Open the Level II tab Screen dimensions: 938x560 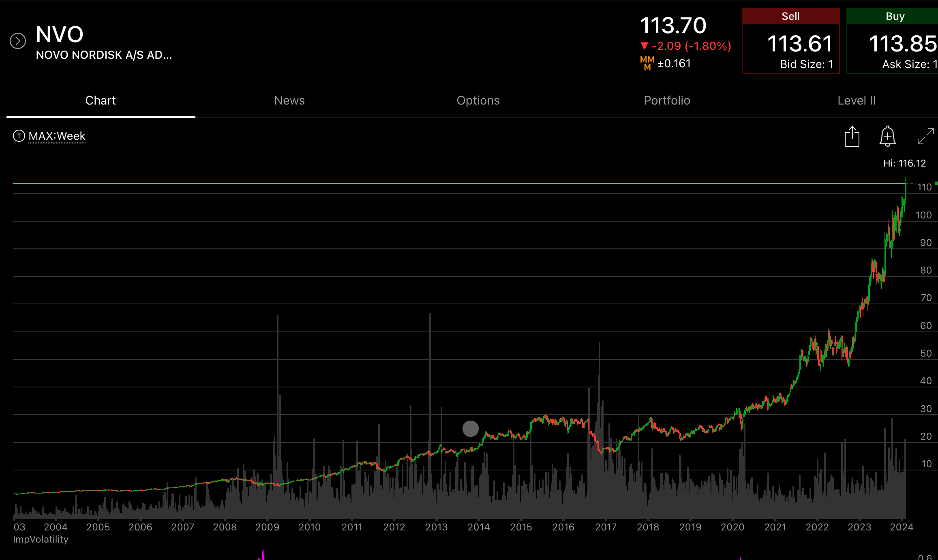pyautogui.click(x=857, y=100)
